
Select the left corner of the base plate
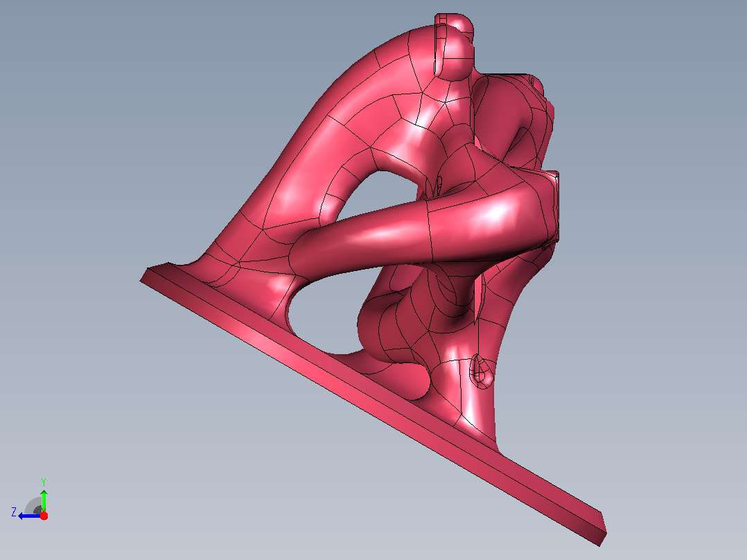click(144, 277)
